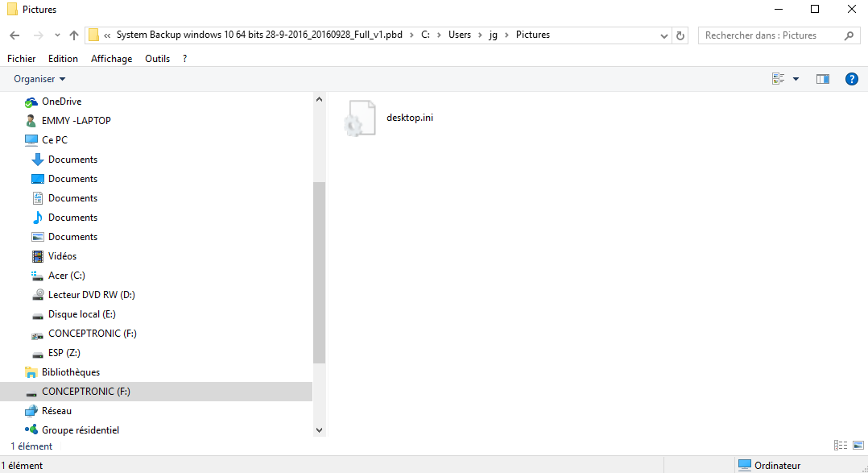The width and height of the screenshot is (868, 473).
Task: Select OneDrive in navigation pane
Action: click(61, 102)
